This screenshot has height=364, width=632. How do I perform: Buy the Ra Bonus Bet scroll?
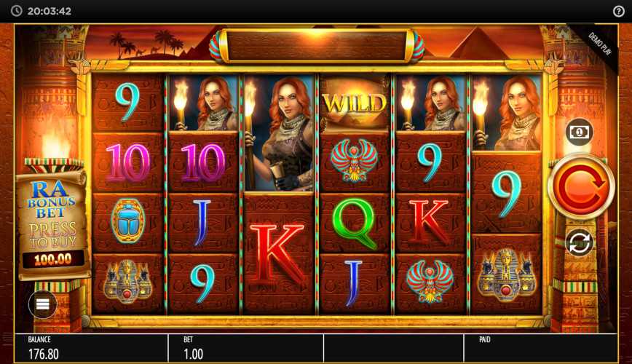[x=52, y=224]
